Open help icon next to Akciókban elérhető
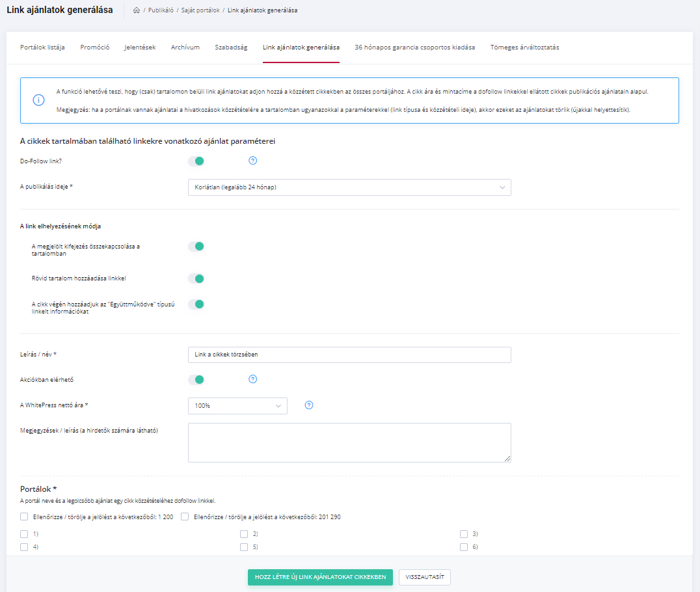Screen dimensions: 700x592 [x=252, y=379]
